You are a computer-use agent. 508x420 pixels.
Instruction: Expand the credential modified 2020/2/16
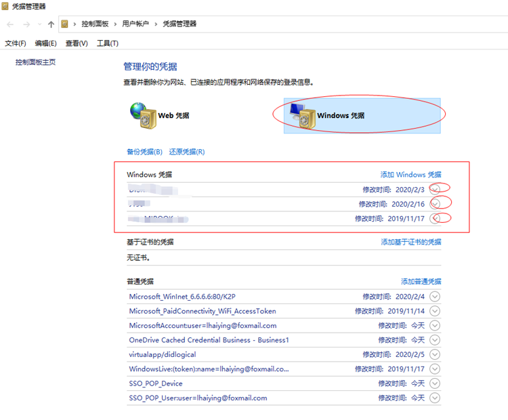point(436,203)
